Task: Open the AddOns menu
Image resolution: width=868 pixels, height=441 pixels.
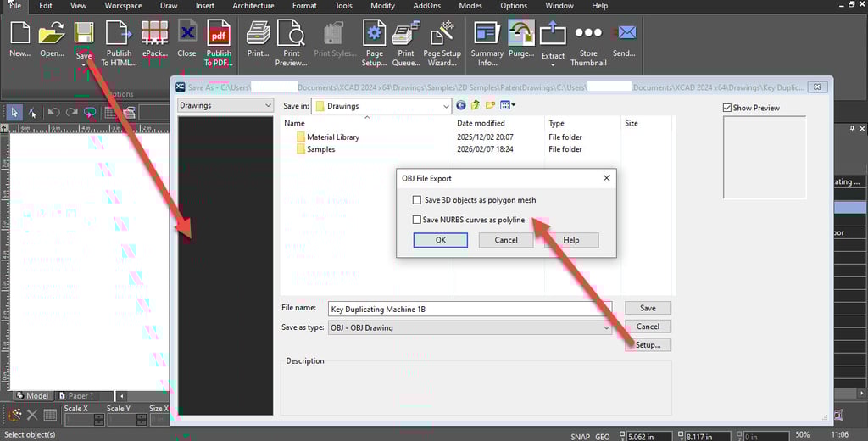Action: [427, 6]
